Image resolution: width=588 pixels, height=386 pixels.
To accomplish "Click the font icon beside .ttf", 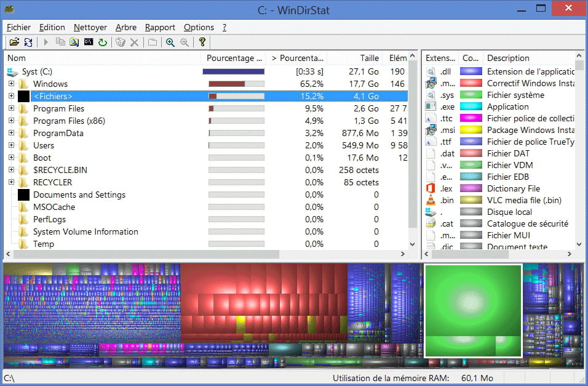I will click(x=431, y=142).
